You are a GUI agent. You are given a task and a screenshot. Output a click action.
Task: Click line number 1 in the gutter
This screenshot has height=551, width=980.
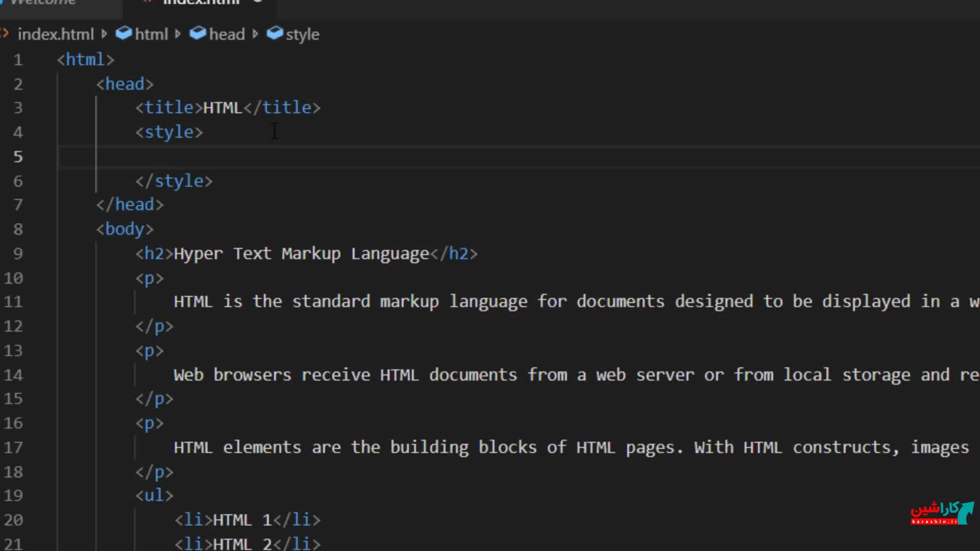pyautogui.click(x=18, y=60)
